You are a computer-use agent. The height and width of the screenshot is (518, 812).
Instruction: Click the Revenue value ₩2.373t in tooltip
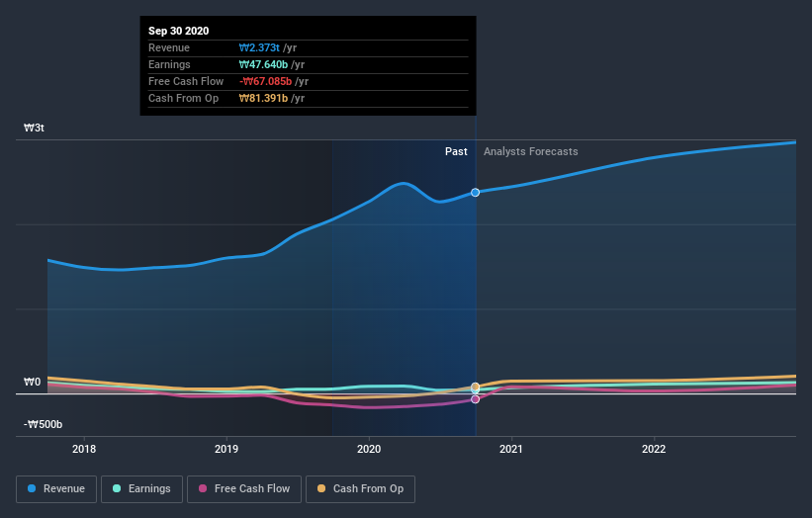259,47
